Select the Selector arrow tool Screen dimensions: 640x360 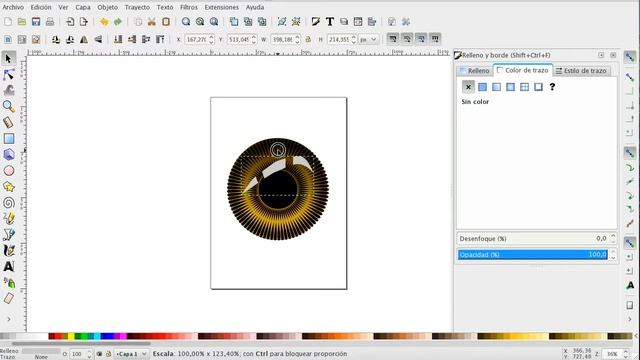pyautogui.click(x=9, y=58)
